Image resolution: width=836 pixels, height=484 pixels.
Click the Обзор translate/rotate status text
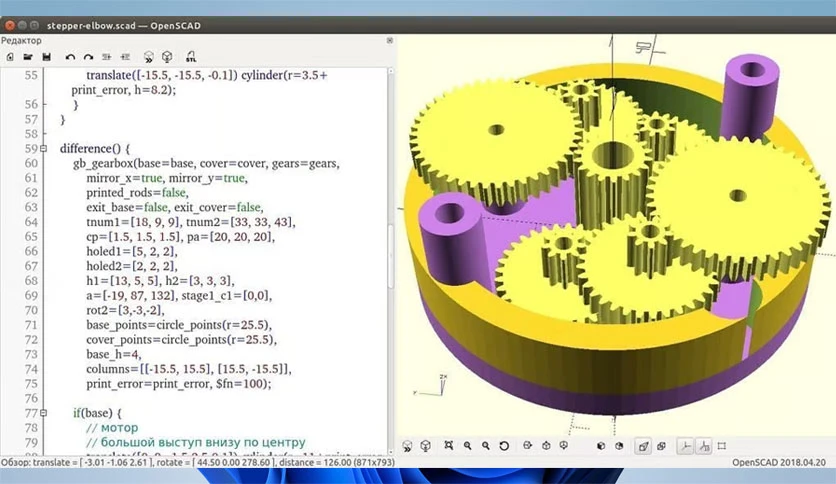click(x=198, y=463)
